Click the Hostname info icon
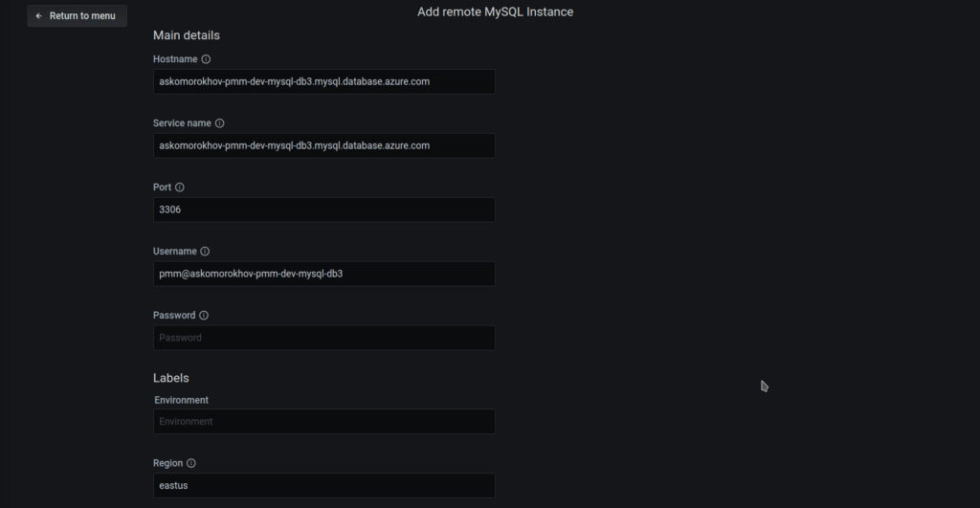The image size is (980, 508). tap(206, 59)
